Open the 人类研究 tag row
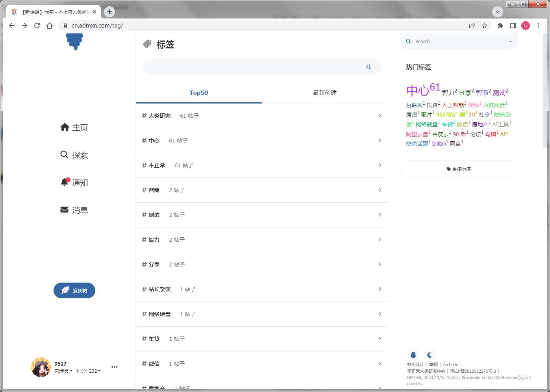This screenshot has height=392, width=550. click(x=262, y=116)
